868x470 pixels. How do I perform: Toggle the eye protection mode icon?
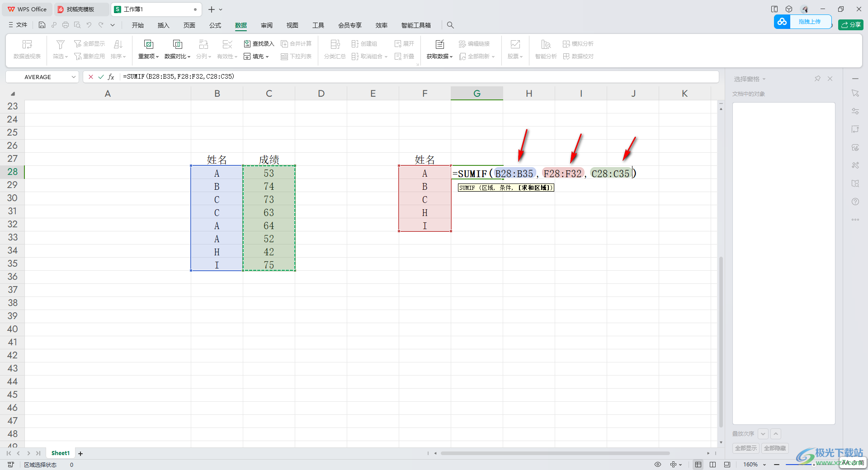[658, 465]
